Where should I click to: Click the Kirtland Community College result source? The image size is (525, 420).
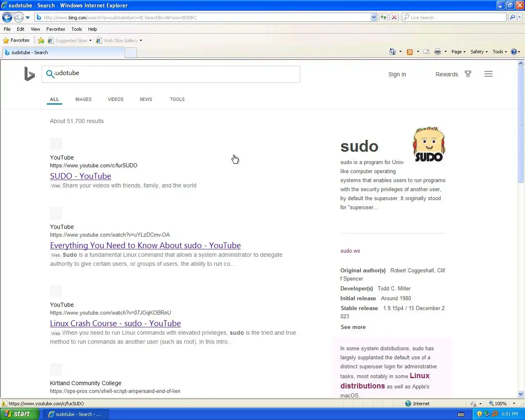point(86,383)
